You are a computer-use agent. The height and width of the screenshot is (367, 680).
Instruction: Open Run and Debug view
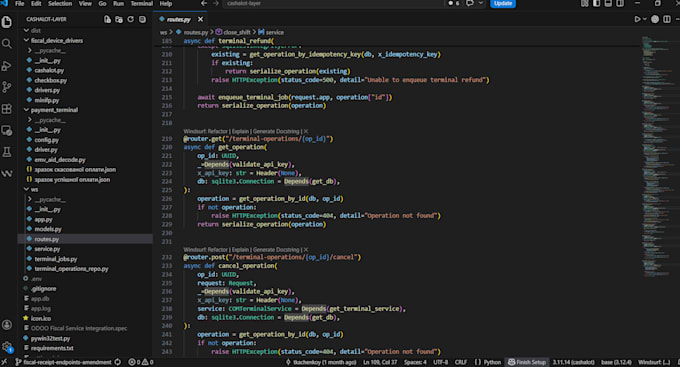point(7,66)
